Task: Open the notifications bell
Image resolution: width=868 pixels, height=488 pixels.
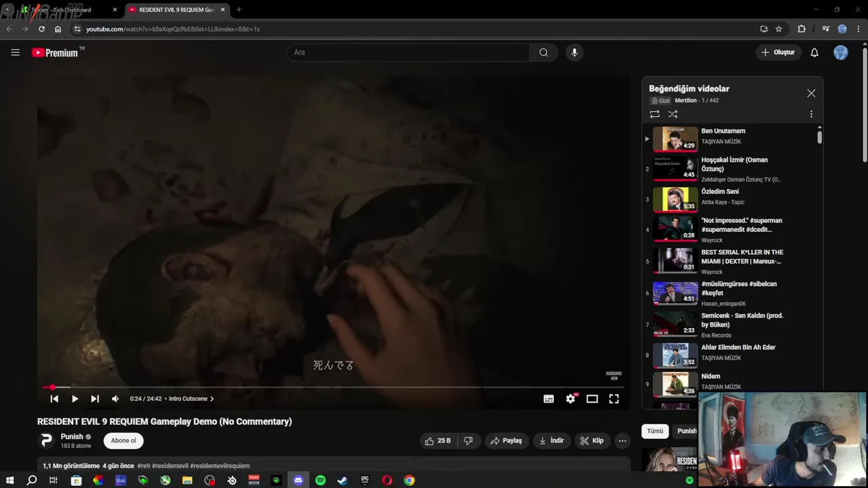Action: 814,52
